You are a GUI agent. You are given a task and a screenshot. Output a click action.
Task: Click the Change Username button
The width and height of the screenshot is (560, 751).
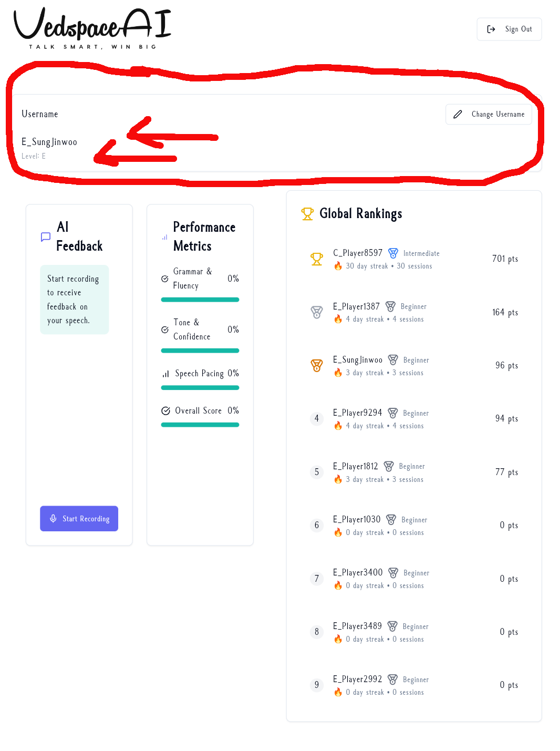click(x=489, y=114)
